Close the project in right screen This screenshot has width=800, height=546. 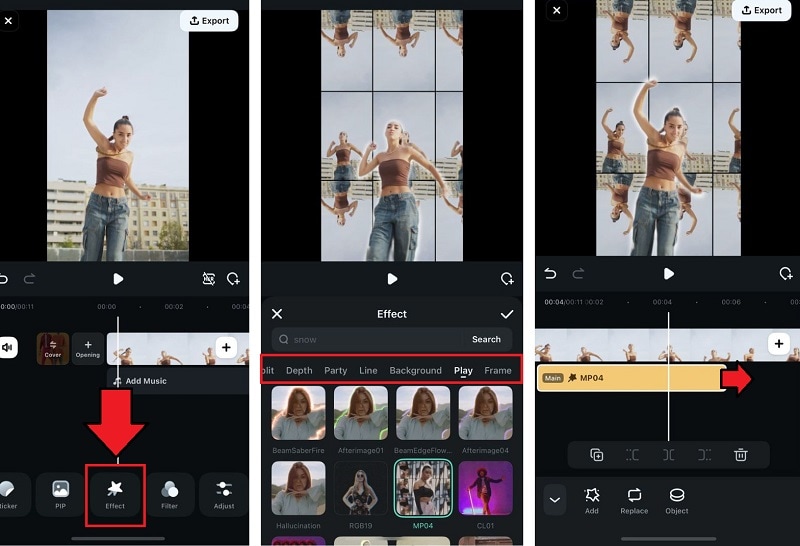(557, 10)
